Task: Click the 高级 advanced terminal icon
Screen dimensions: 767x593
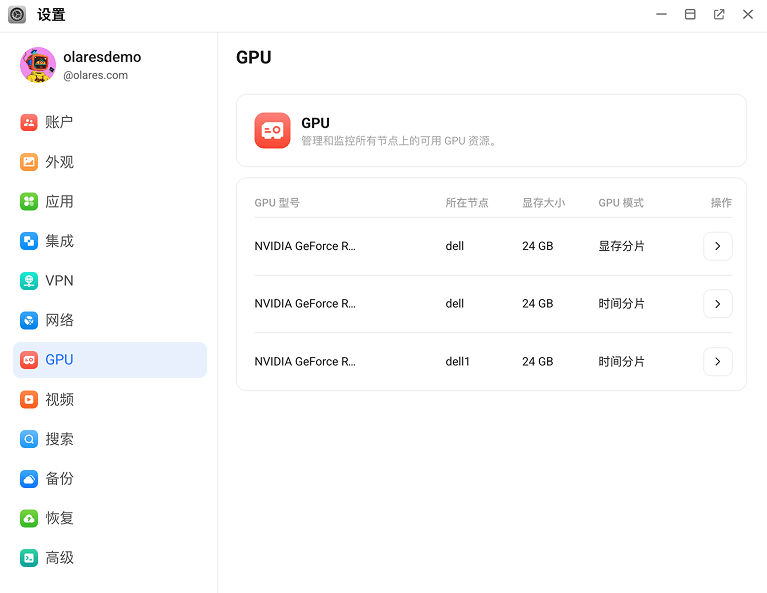Action: (x=29, y=558)
